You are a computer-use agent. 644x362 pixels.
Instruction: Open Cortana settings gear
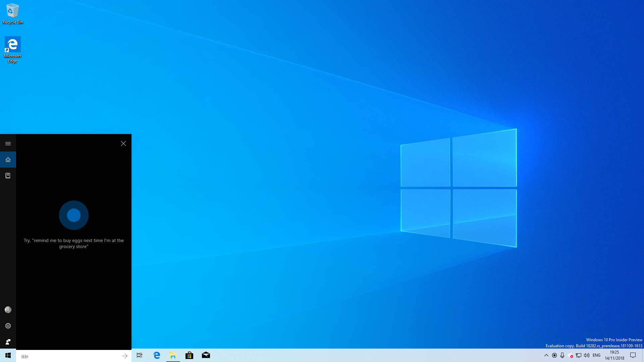click(x=8, y=325)
